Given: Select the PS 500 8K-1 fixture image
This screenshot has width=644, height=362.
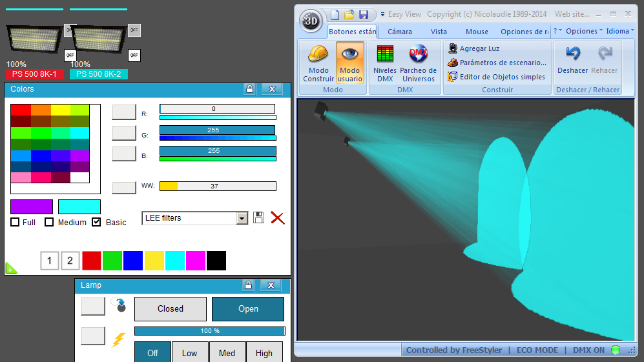Looking at the screenshot, I should [34, 39].
